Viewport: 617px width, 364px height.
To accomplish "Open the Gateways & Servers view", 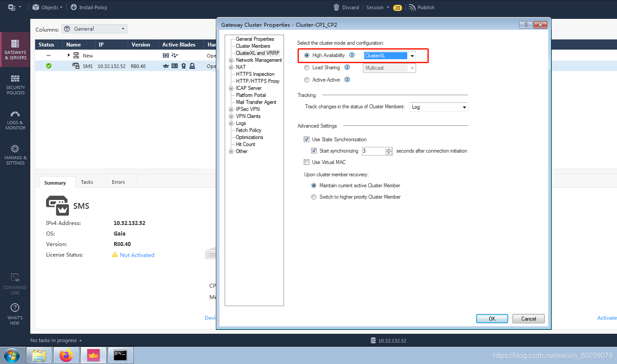I will pyautogui.click(x=15, y=50).
